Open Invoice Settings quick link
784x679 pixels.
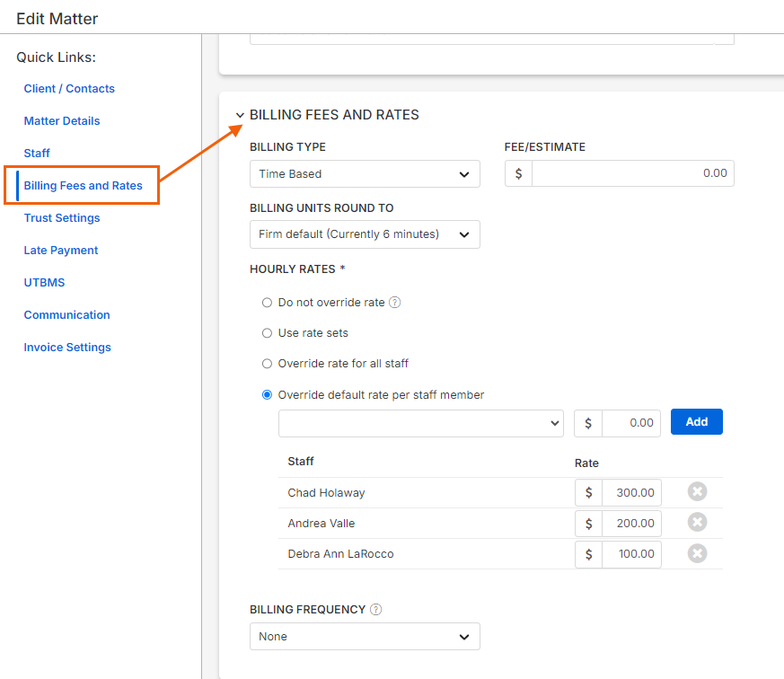(67, 347)
